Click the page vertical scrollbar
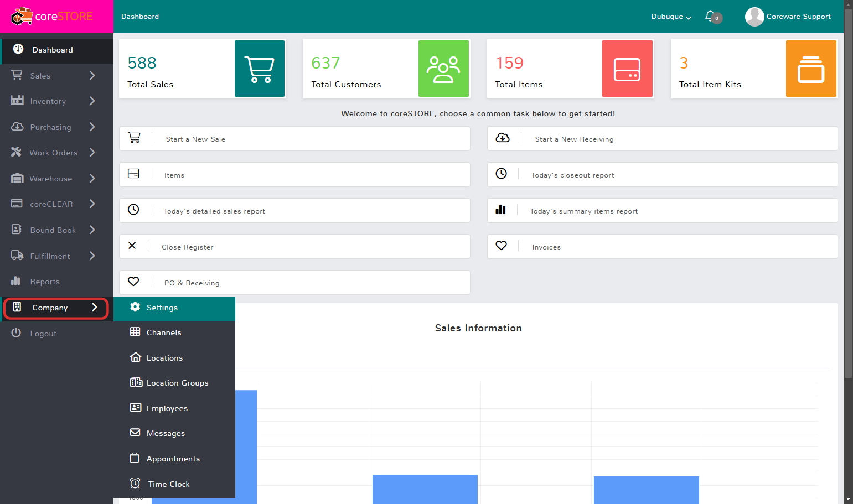The height and width of the screenshot is (504, 853). 848,194
